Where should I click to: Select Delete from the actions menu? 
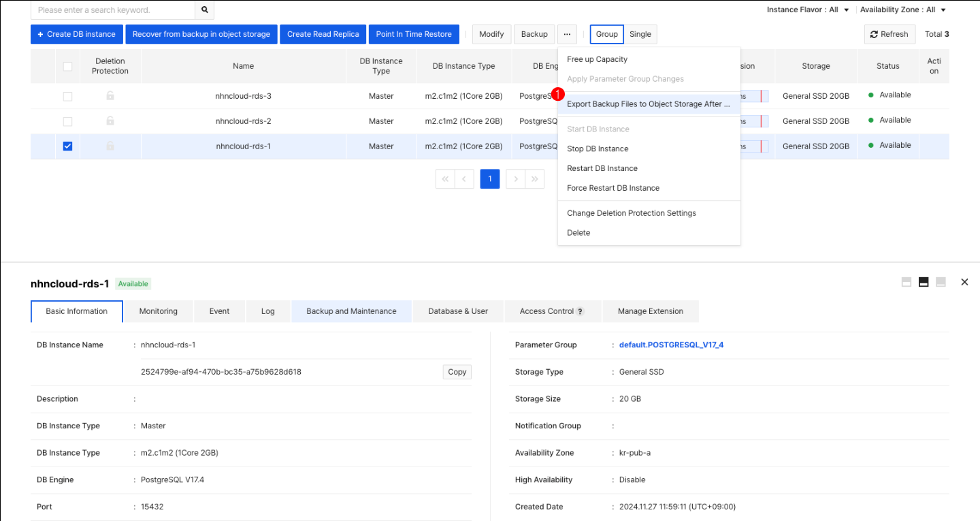pos(649,233)
